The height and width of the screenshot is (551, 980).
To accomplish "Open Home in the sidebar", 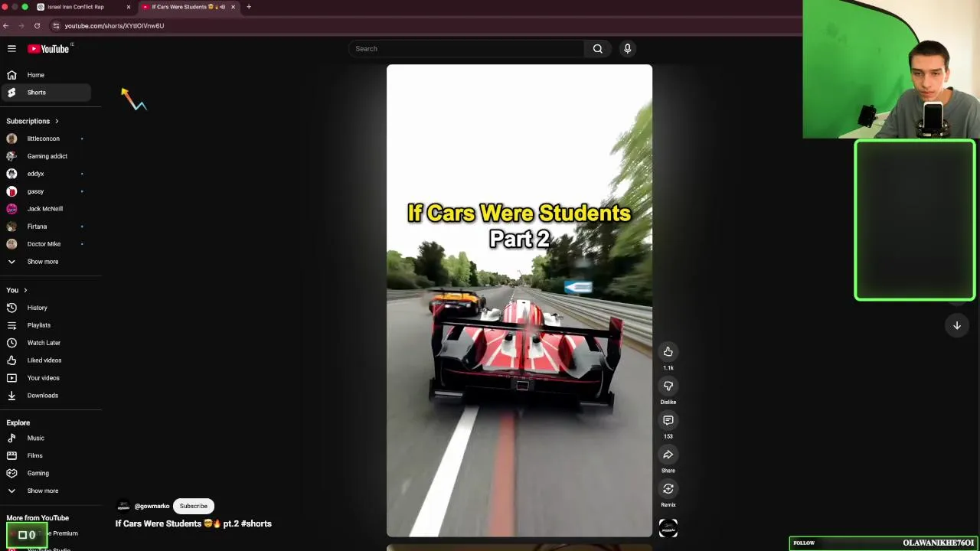I will point(45,75).
